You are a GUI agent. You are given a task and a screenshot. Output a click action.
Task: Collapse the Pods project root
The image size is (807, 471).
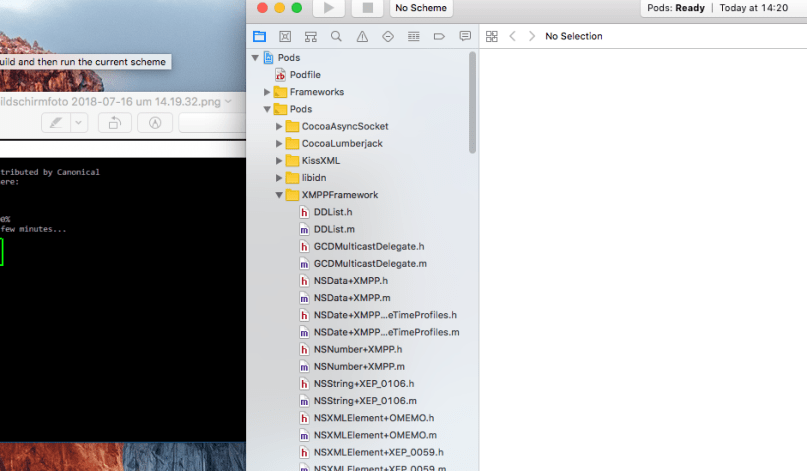click(255, 58)
